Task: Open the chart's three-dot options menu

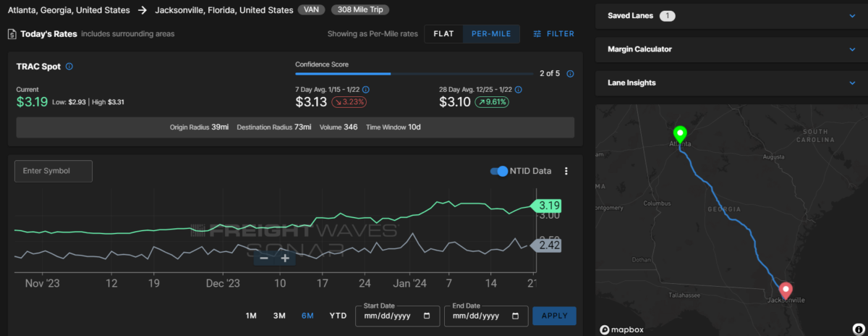Action: pyautogui.click(x=566, y=172)
